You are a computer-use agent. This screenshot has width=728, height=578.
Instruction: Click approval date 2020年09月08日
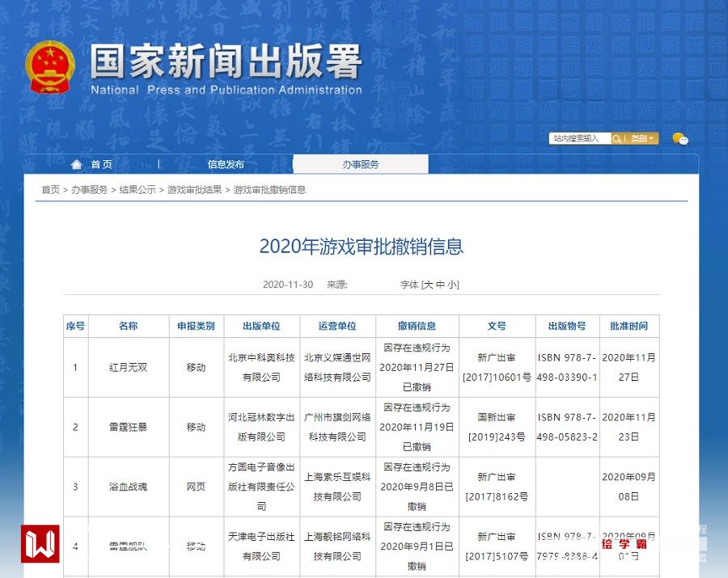629,487
